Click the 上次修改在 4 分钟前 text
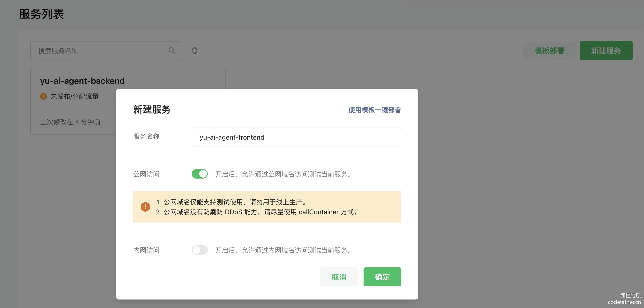The height and width of the screenshot is (308, 644). click(70, 122)
